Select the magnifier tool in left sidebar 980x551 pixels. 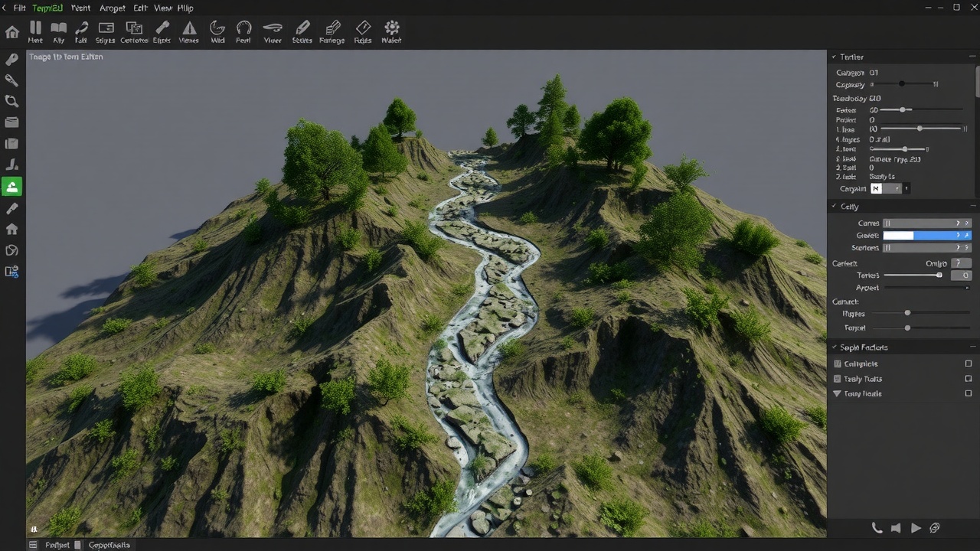point(11,101)
